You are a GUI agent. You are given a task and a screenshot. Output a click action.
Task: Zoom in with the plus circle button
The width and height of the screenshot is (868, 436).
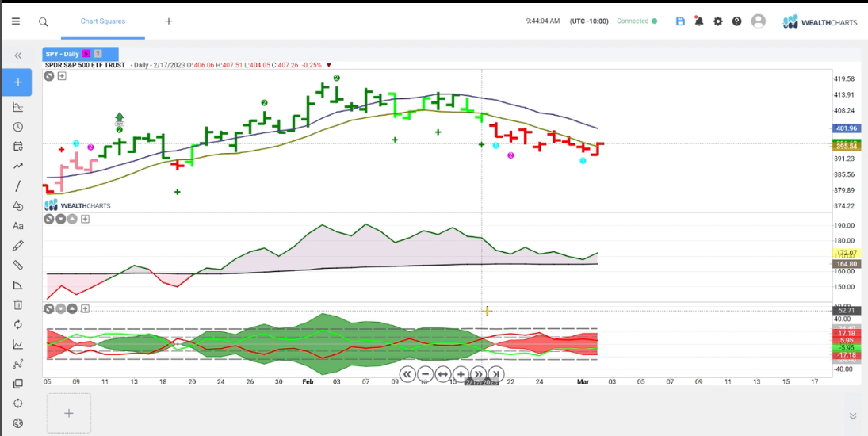click(461, 374)
